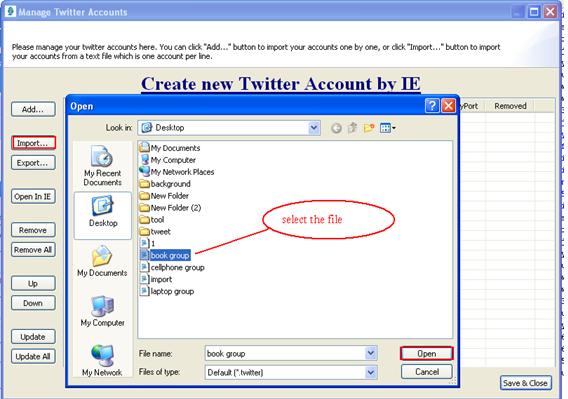Click the Open In IE button

[x=33, y=196]
